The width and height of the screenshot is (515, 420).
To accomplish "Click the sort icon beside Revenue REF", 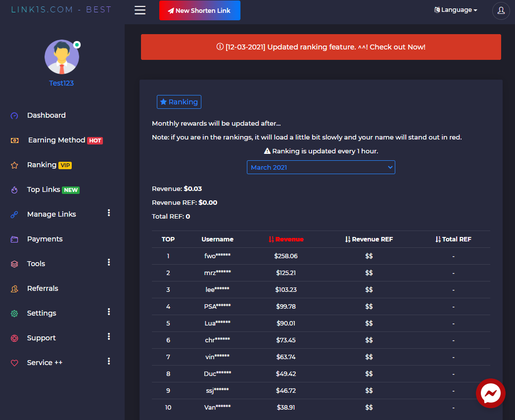I will click(x=347, y=239).
